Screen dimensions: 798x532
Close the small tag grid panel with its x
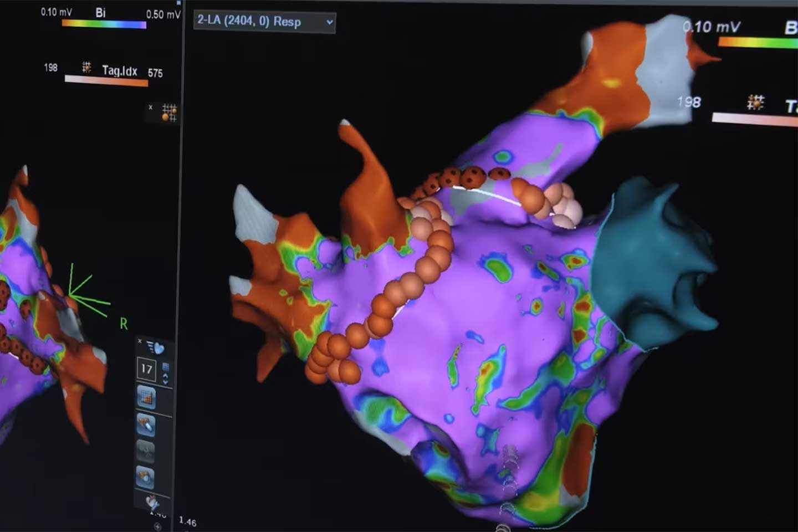(x=151, y=107)
